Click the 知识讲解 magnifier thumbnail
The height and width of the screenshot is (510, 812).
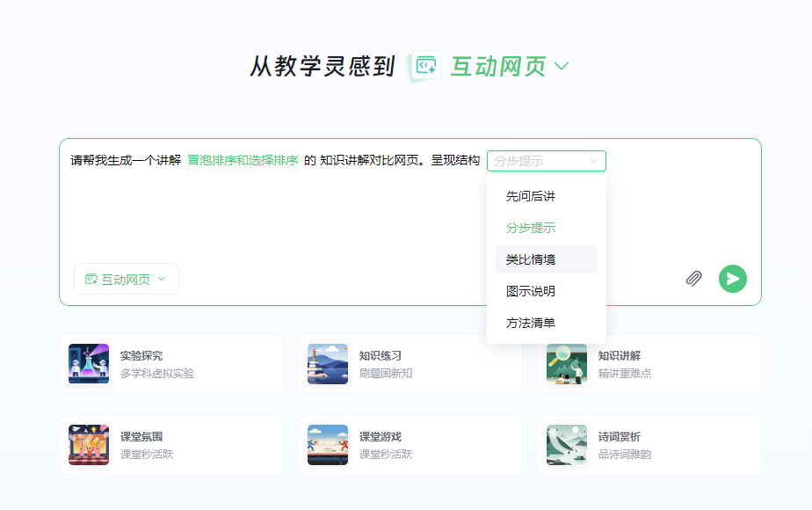567,364
